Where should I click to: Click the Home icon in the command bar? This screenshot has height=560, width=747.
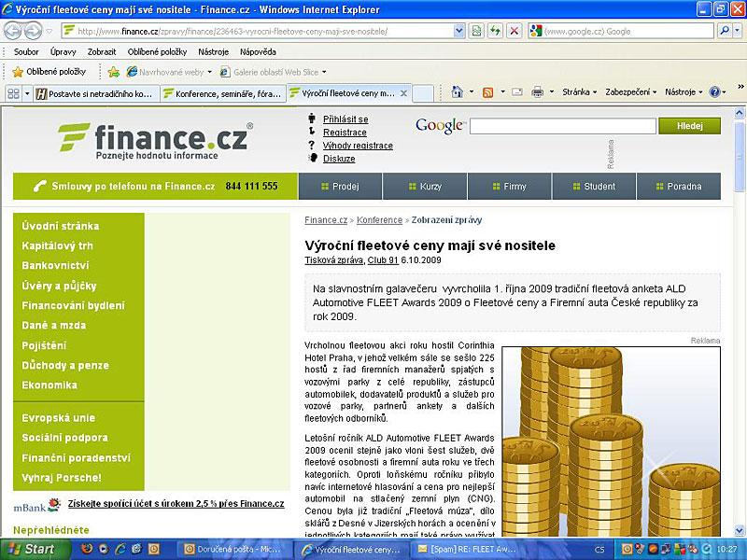pos(457,91)
